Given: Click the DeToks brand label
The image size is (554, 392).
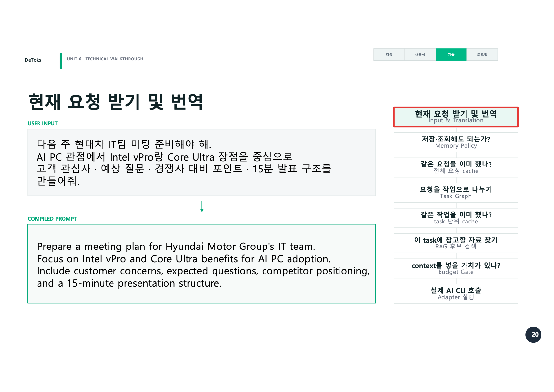Looking at the screenshot, I should [x=33, y=60].
